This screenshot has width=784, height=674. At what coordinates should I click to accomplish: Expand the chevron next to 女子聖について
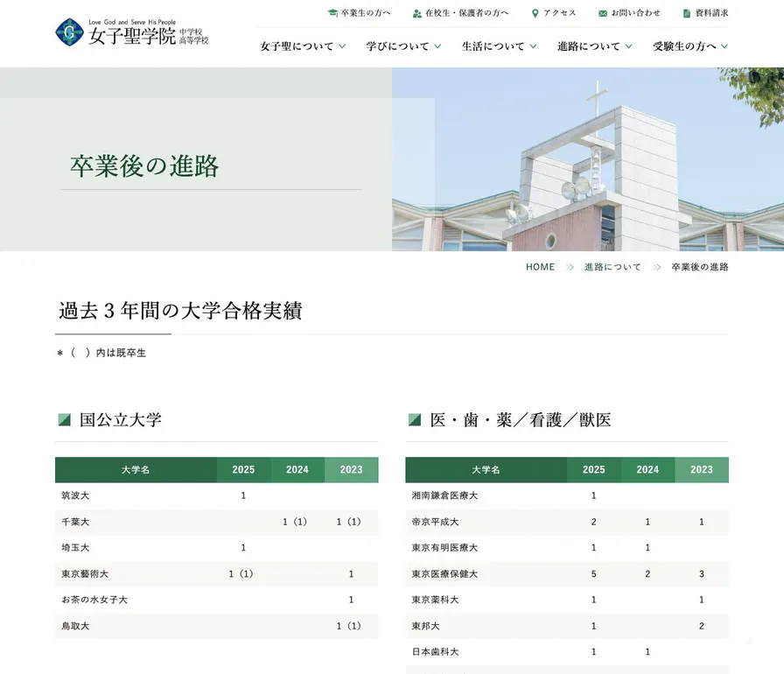[342, 46]
